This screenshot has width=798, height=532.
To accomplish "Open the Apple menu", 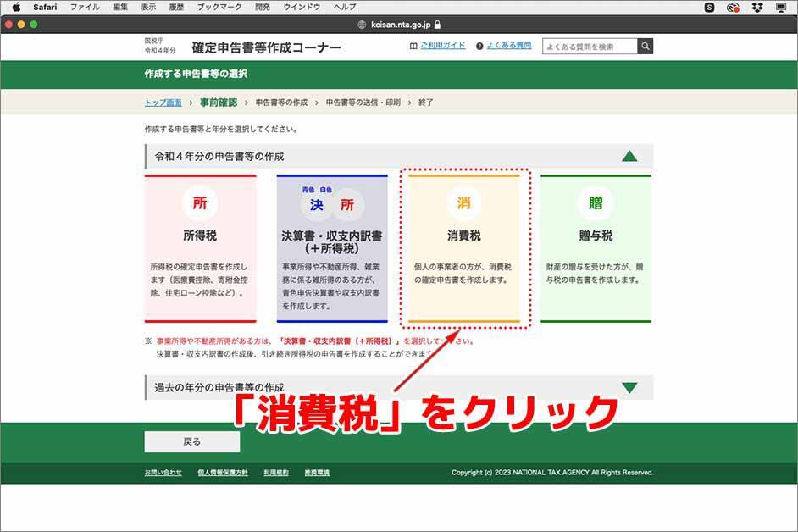I will click(16, 7).
